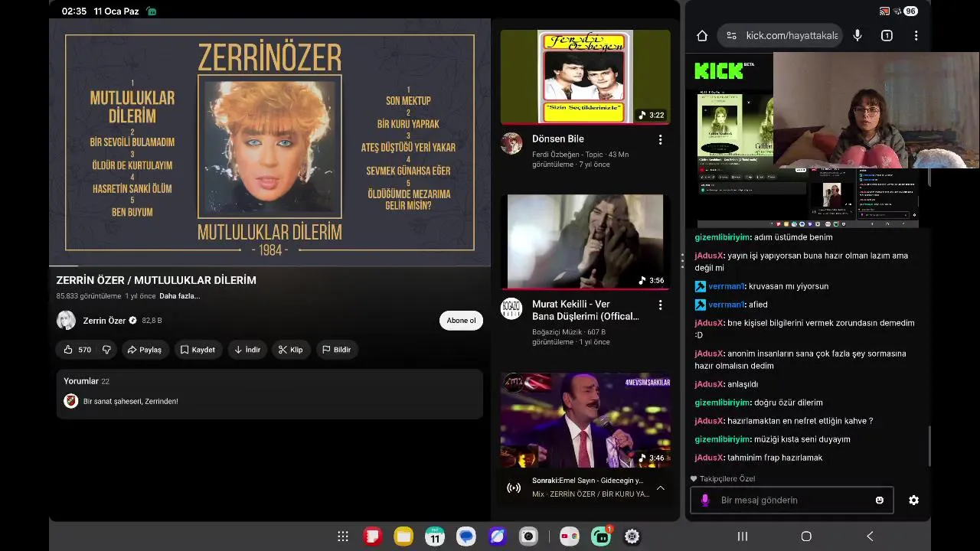Image resolution: width=980 pixels, height=551 pixels.
Task: Tap the home navigation button
Action: tap(806, 536)
